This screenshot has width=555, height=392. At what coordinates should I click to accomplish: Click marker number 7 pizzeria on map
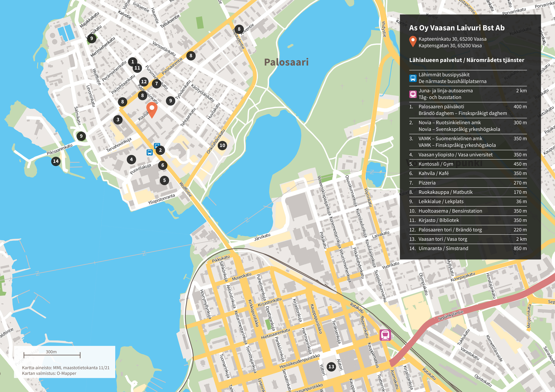click(x=156, y=84)
